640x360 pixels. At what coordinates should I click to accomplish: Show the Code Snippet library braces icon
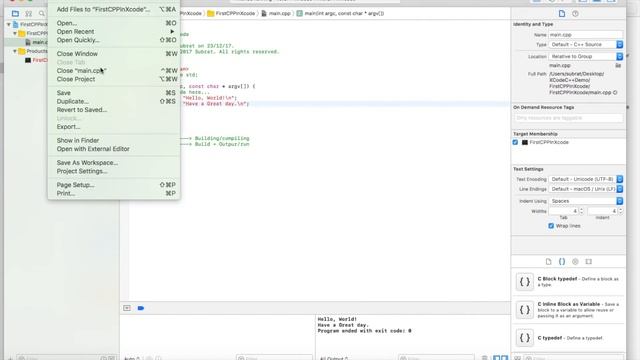pos(562,261)
